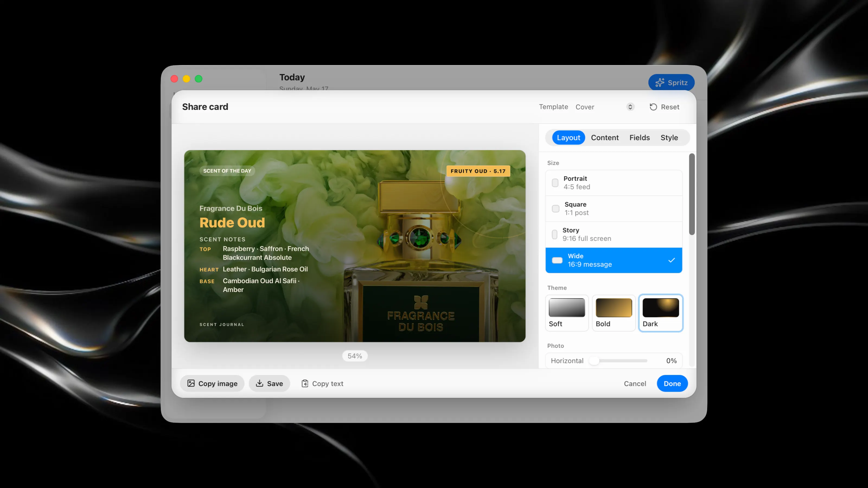Click the Spritz button in main window
868x488 pixels.
click(x=671, y=82)
